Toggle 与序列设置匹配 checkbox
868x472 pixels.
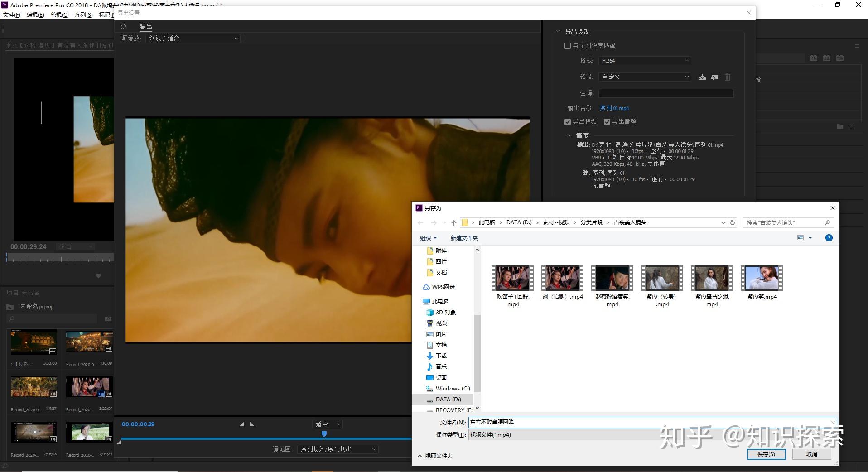[x=567, y=46]
